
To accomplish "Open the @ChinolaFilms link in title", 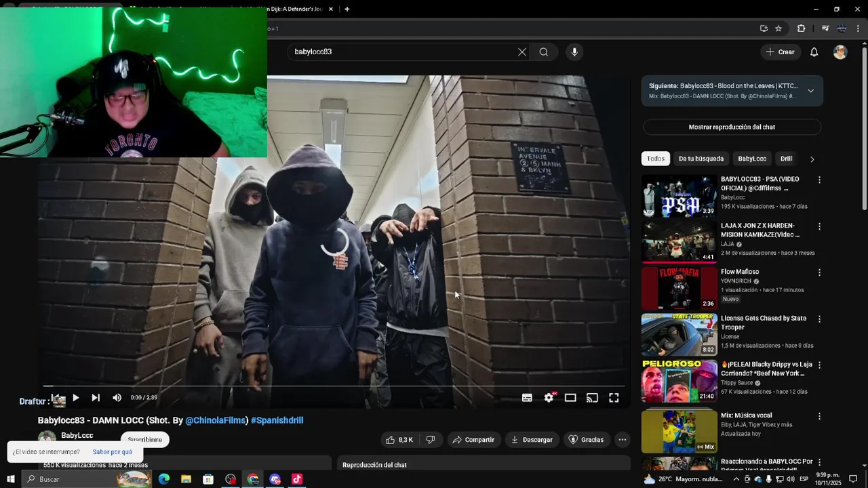I will [x=216, y=420].
